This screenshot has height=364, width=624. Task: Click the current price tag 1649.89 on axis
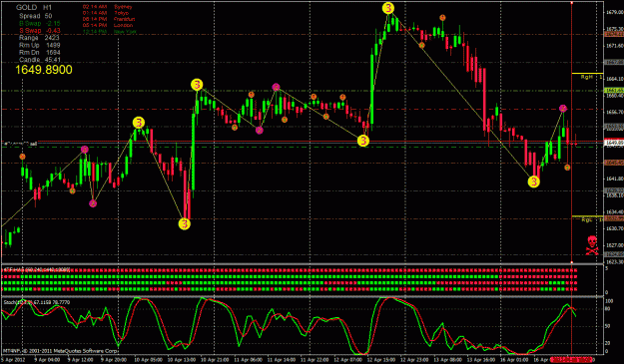click(x=614, y=143)
